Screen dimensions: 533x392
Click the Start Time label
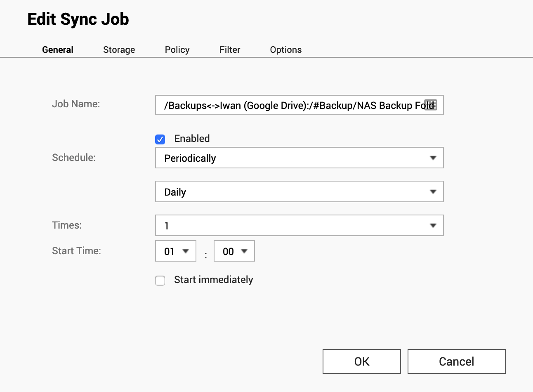[76, 251]
